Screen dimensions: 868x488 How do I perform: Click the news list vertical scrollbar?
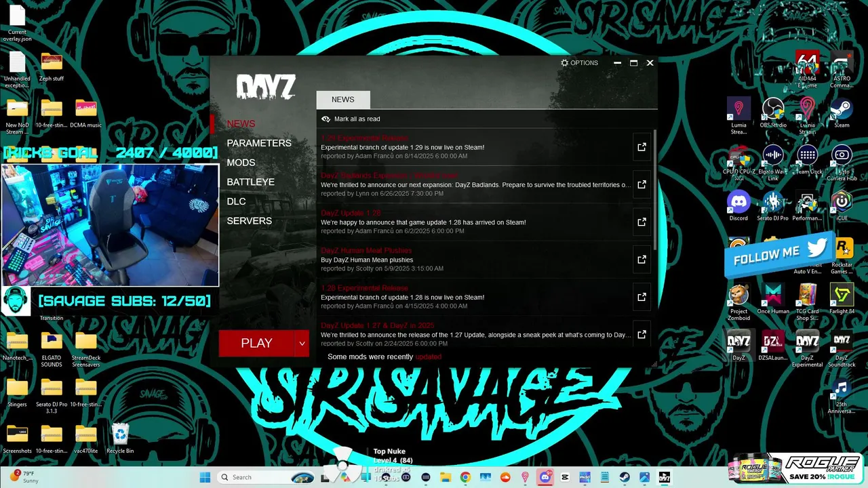click(x=654, y=190)
